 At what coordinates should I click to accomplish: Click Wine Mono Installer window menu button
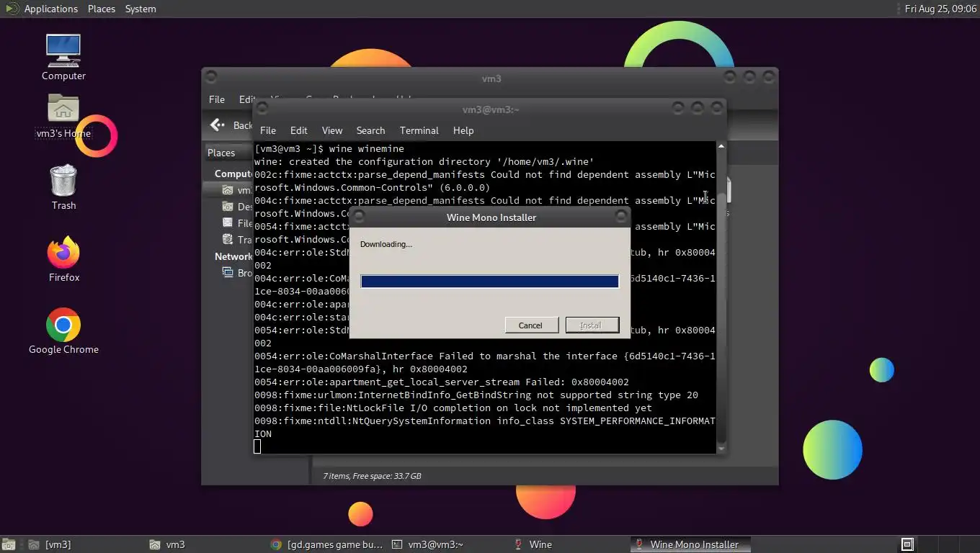(358, 216)
